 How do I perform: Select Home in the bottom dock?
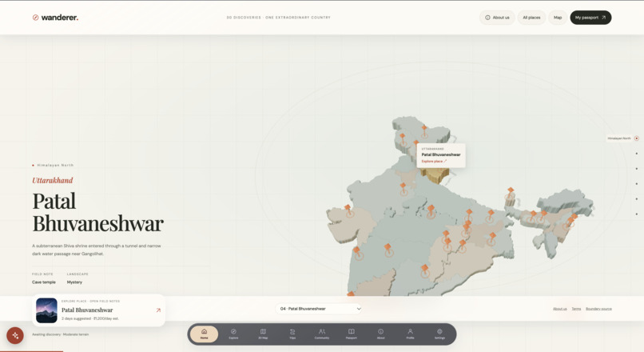coord(204,334)
